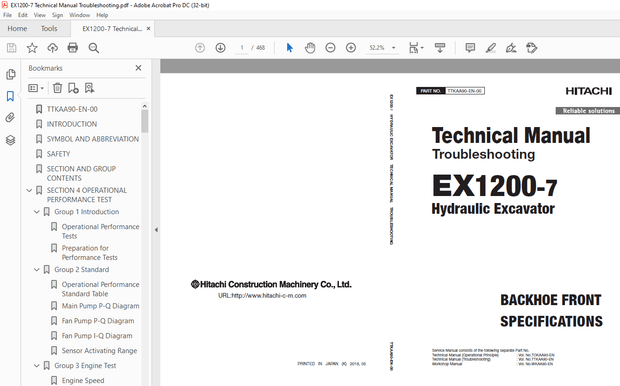Collapse SECTION 4 OPERATIONAL PERFORMANCE TEST

[29, 191]
